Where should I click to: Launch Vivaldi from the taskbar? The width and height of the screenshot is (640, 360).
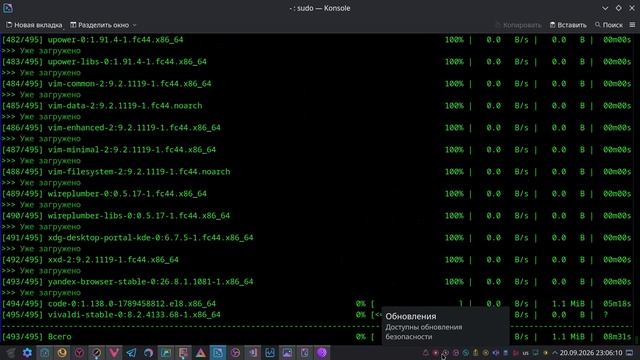point(114,353)
